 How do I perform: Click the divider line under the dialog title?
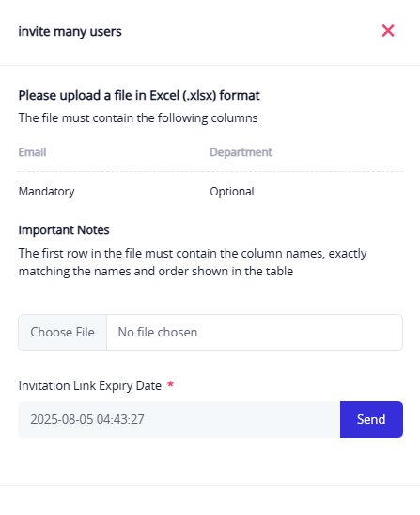[210, 66]
